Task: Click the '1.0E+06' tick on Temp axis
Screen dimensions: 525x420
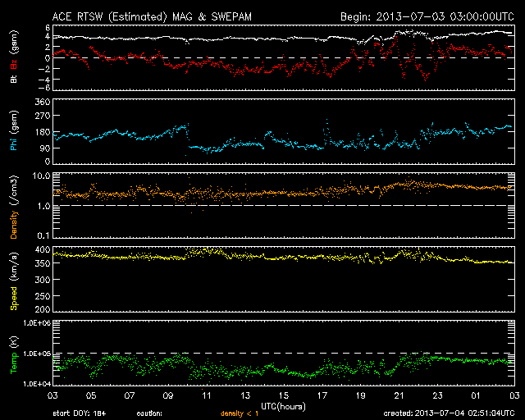Action: pos(37,323)
